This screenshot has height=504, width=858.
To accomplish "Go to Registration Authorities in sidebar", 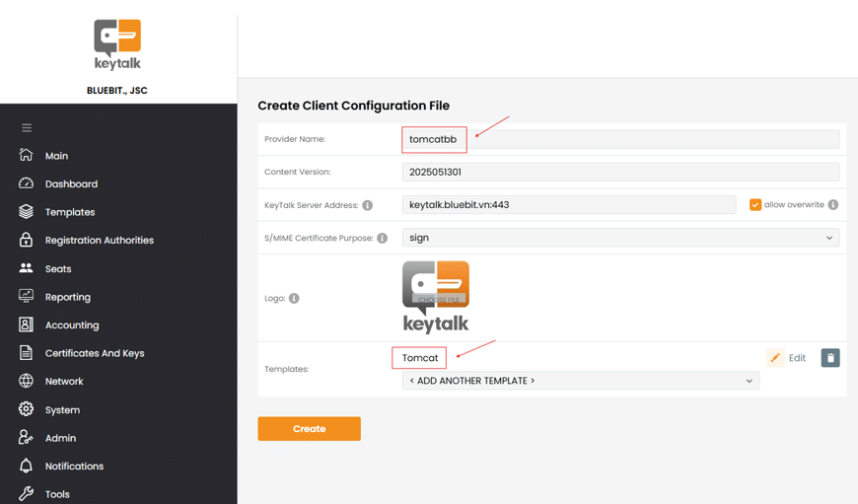I will point(99,241).
